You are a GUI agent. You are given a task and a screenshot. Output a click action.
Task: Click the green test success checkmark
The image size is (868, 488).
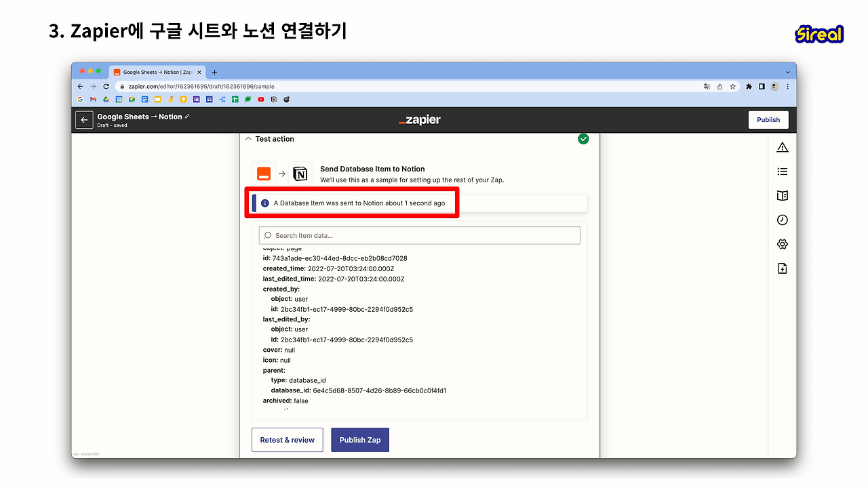[583, 139]
